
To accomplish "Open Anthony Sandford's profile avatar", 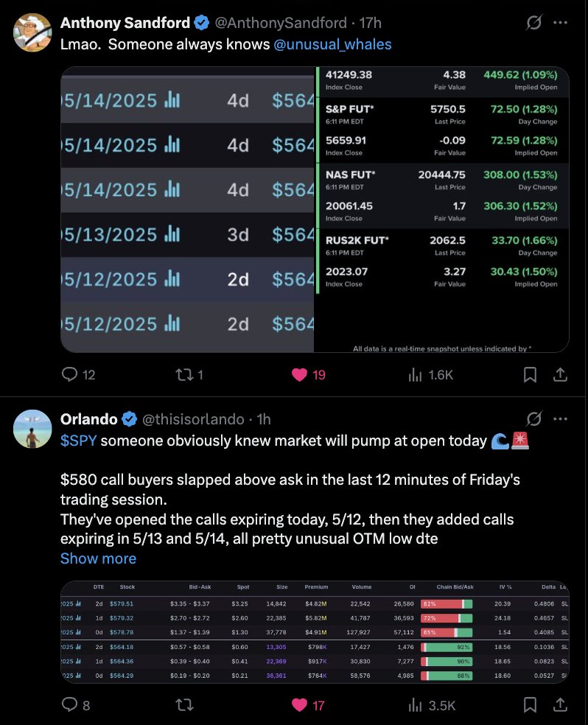I will [x=32, y=32].
